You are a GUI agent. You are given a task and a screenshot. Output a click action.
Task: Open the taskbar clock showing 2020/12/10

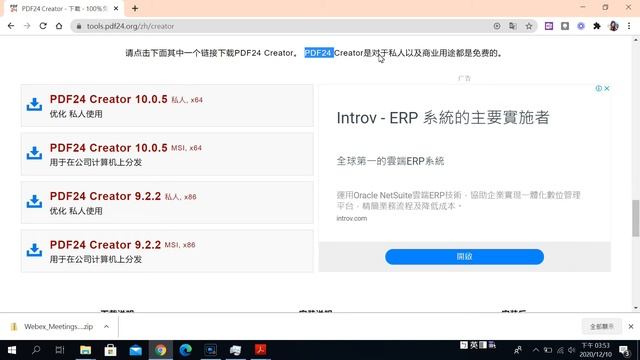tap(596, 350)
